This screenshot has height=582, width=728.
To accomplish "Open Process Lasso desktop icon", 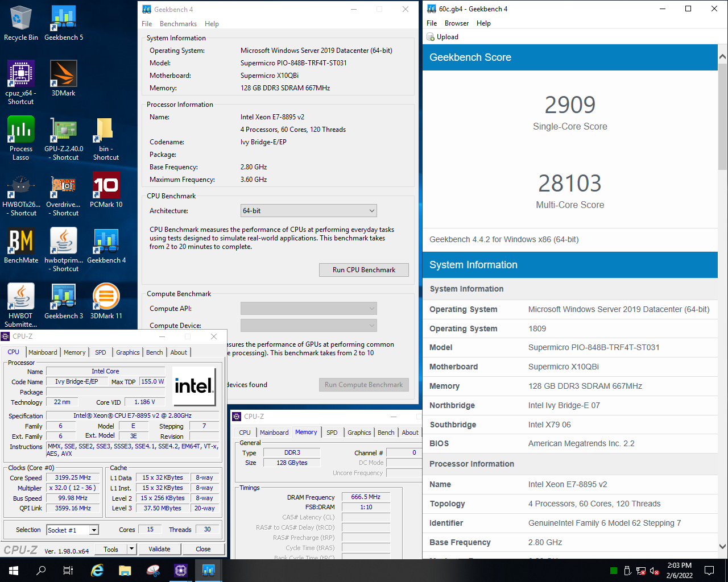I will pyautogui.click(x=21, y=138).
